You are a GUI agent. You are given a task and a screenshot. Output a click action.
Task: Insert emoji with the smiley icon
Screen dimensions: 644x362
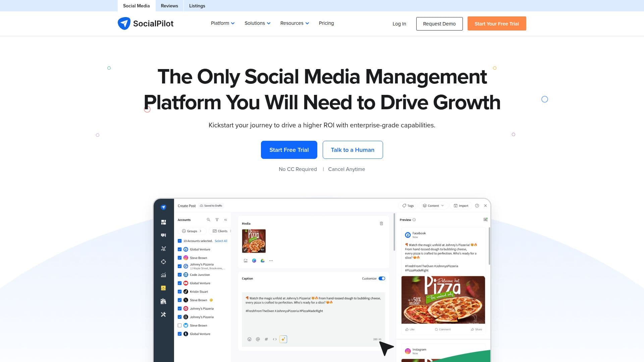[x=249, y=339]
